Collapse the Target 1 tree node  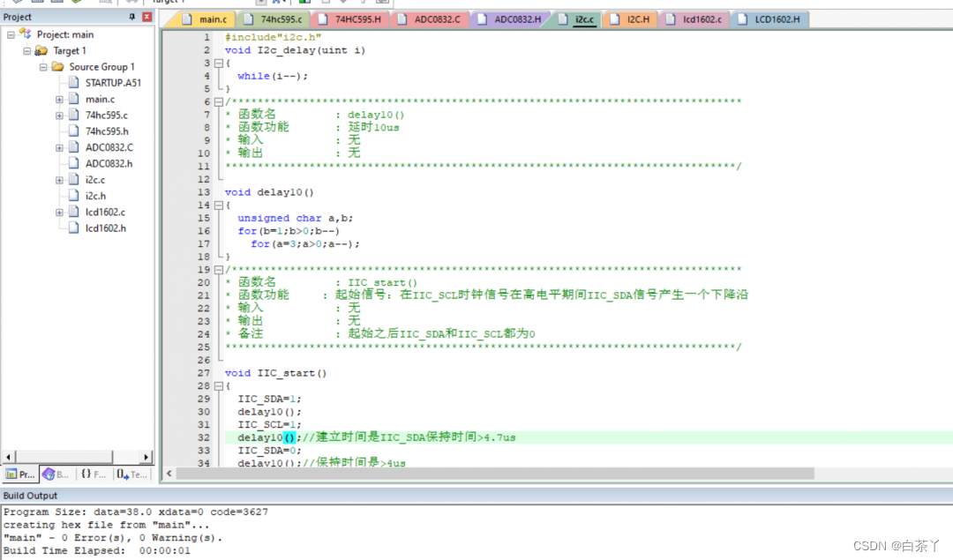point(26,51)
